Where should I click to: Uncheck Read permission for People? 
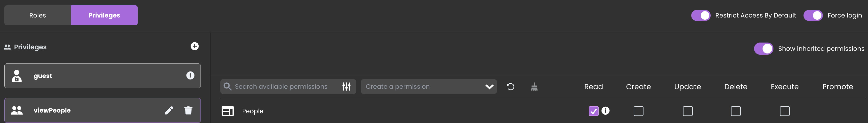point(593,111)
